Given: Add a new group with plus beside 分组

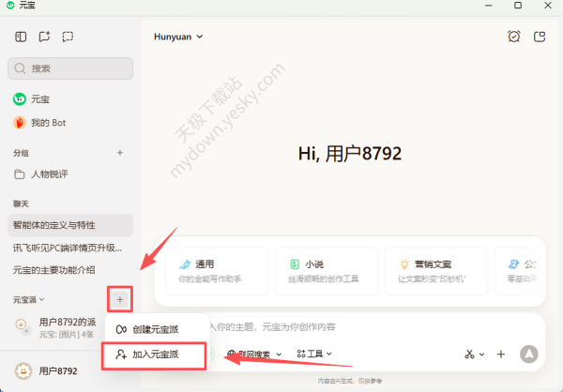Looking at the screenshot, I should (x=119, y=152).
